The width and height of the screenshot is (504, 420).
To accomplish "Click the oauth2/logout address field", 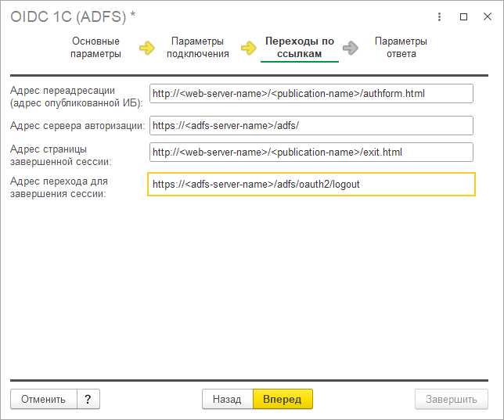I will pos(311,184).
